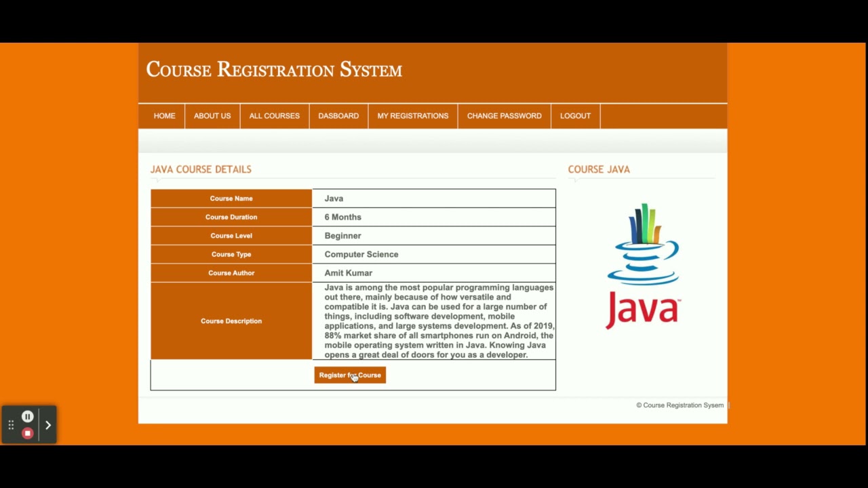Click the Register for Course button
This screenshot has width=868, height=488.
point(350,375)
